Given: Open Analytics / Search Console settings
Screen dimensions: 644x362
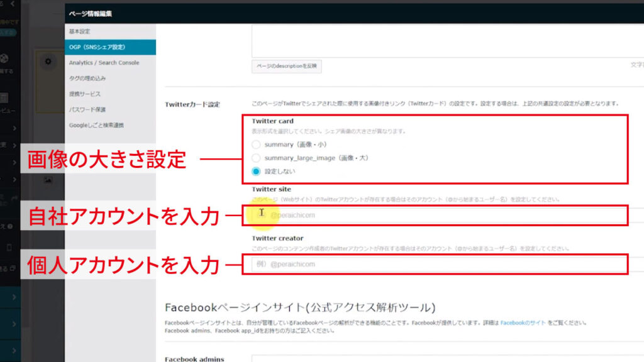Looking at the screenshot, I should click(110, 63).
